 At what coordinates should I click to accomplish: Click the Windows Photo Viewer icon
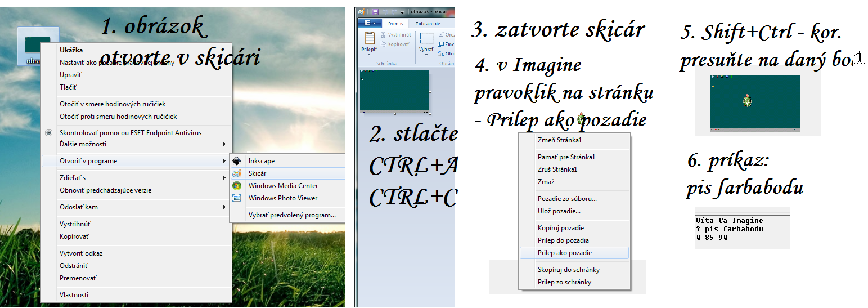[x=237, y=198]
